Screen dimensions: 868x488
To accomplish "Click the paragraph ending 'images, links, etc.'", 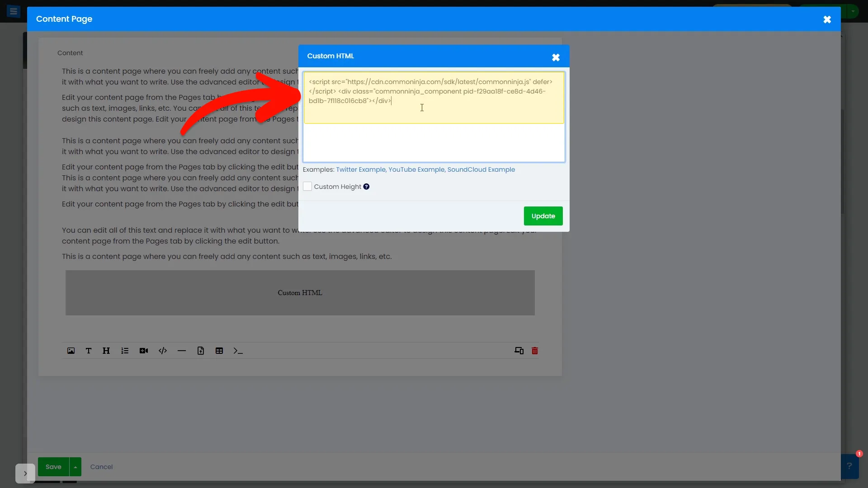I will 227,257.
